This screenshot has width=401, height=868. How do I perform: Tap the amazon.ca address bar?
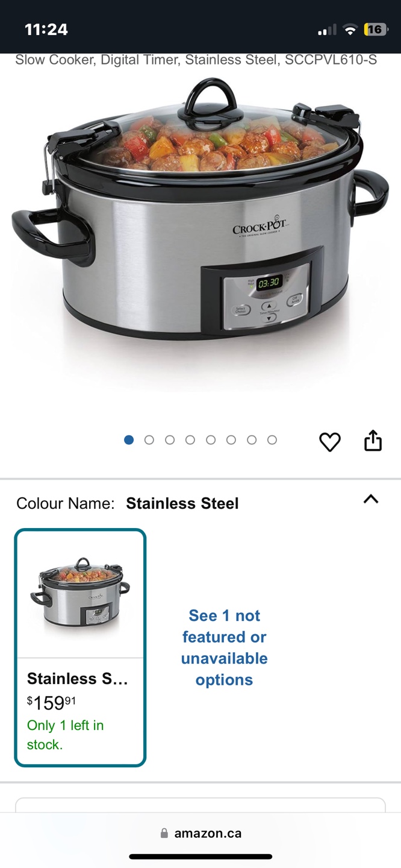[x=200, y=833]
